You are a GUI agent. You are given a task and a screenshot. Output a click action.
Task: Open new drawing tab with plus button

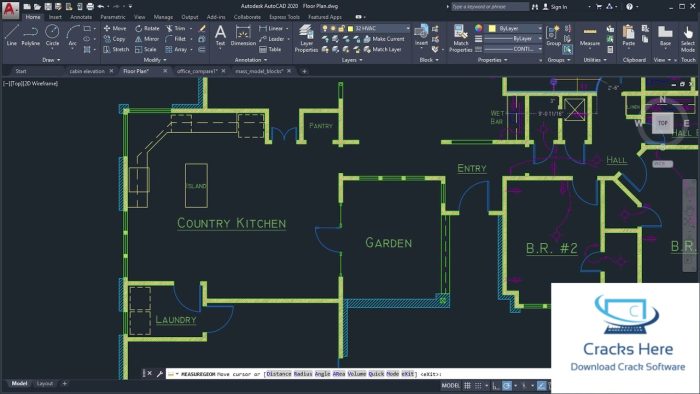(304, 71)
